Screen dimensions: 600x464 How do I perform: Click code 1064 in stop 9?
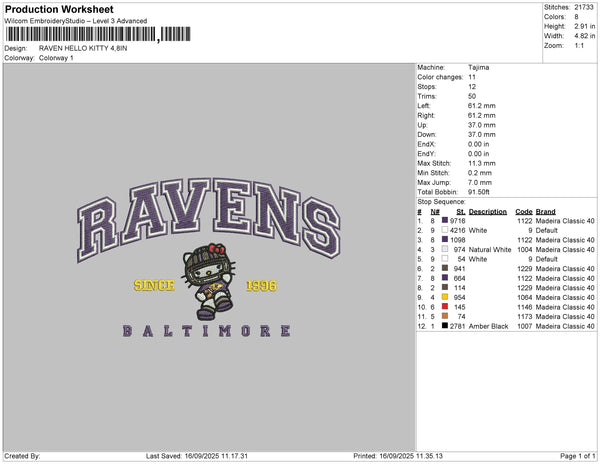coord(525,297)
